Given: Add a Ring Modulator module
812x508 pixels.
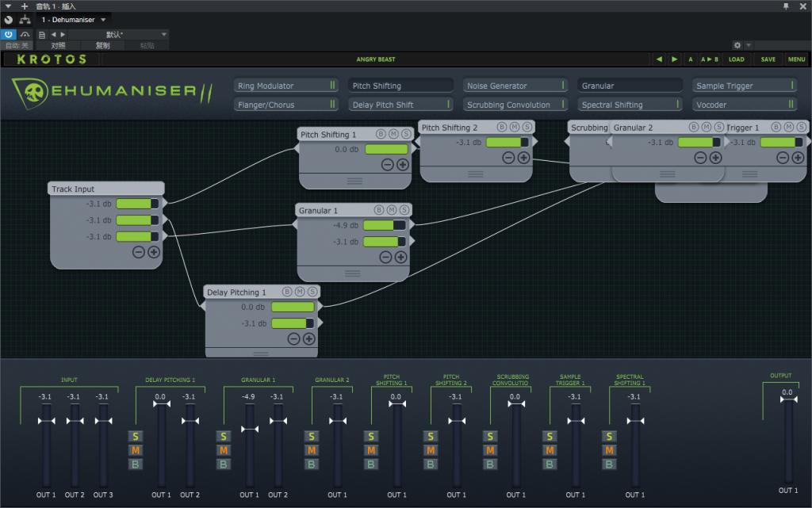Looking at the screenshot, I should pyautogui.click(x=286, y=86).
